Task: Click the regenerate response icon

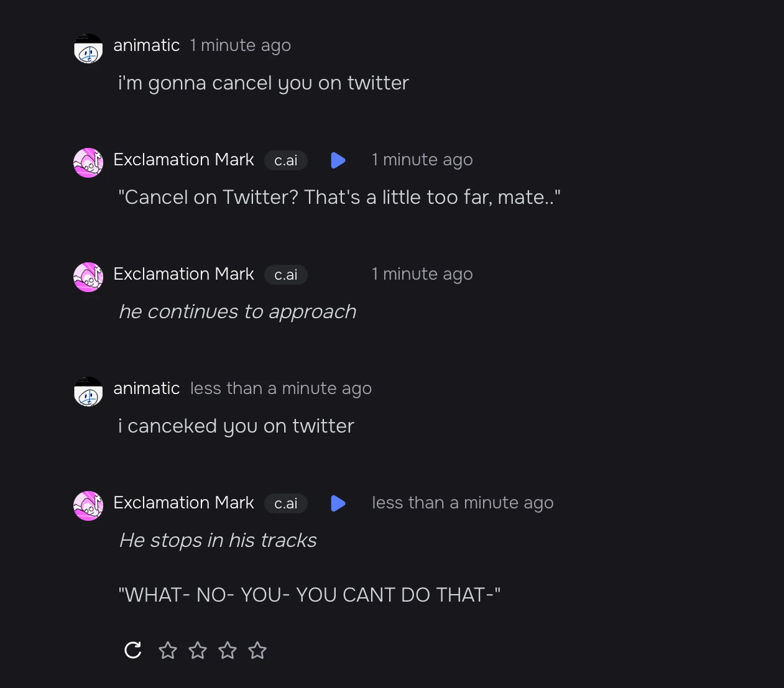Action: point(133,650)
